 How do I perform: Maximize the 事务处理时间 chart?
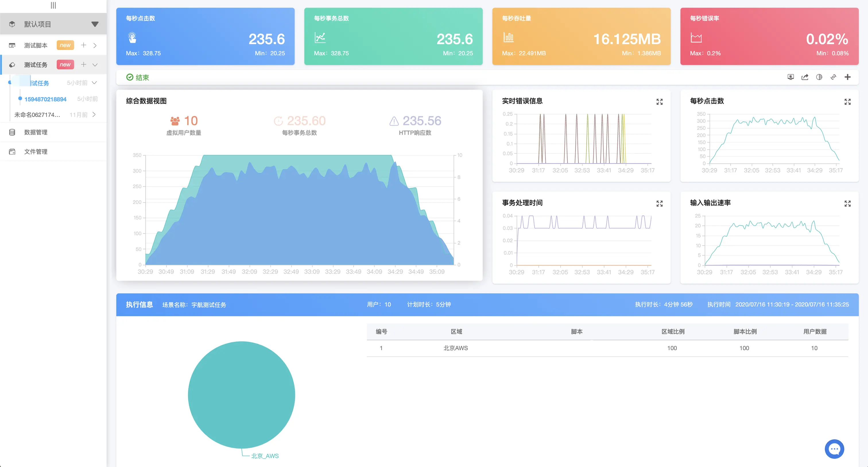tap(659, 204)
